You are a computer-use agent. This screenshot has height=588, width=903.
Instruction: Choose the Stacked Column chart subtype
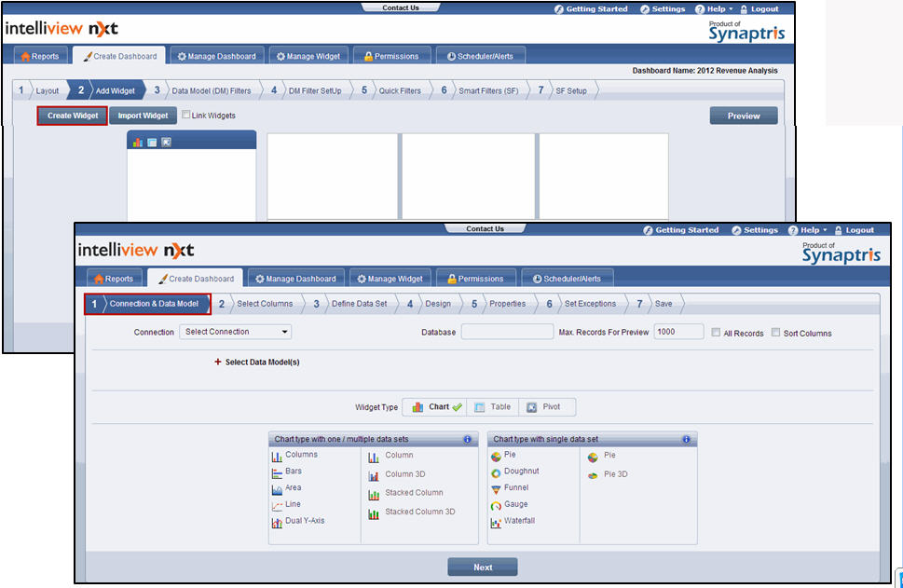click(406, 494)
